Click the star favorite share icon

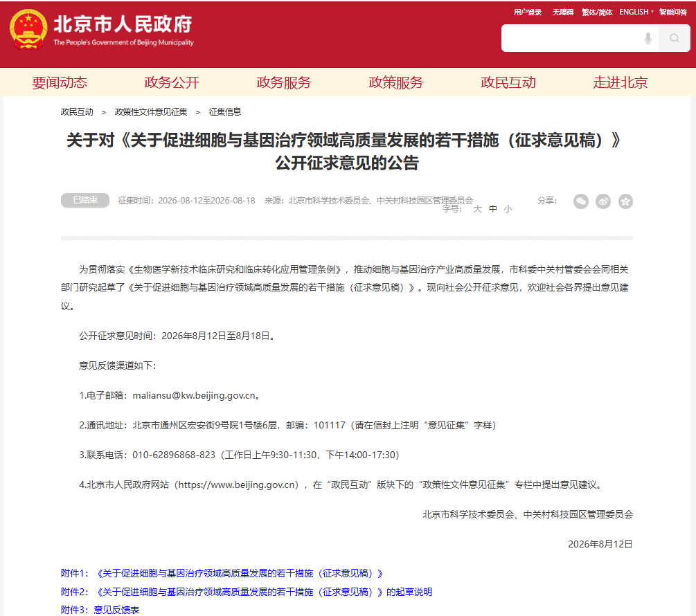pos(625,201)
